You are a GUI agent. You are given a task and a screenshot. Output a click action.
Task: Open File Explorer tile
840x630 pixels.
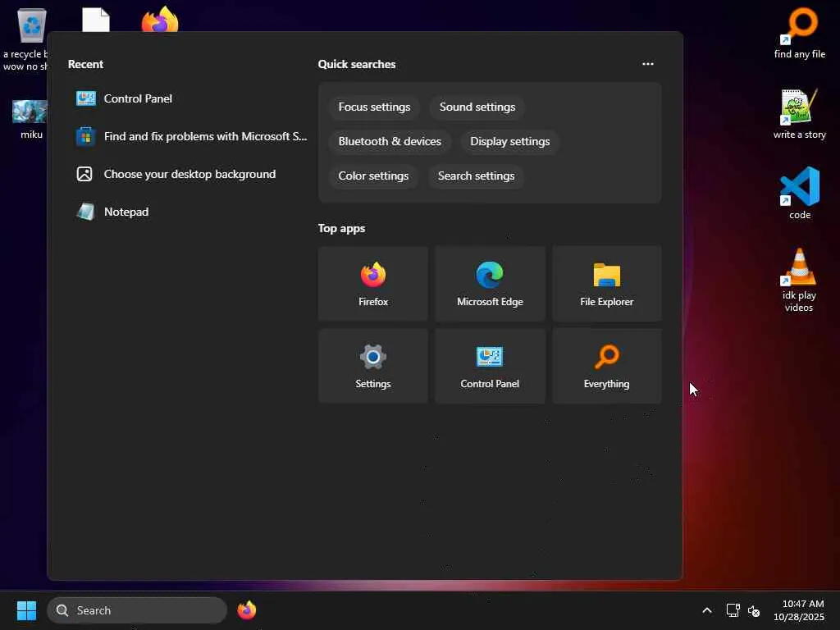click(x=606, y=284)
